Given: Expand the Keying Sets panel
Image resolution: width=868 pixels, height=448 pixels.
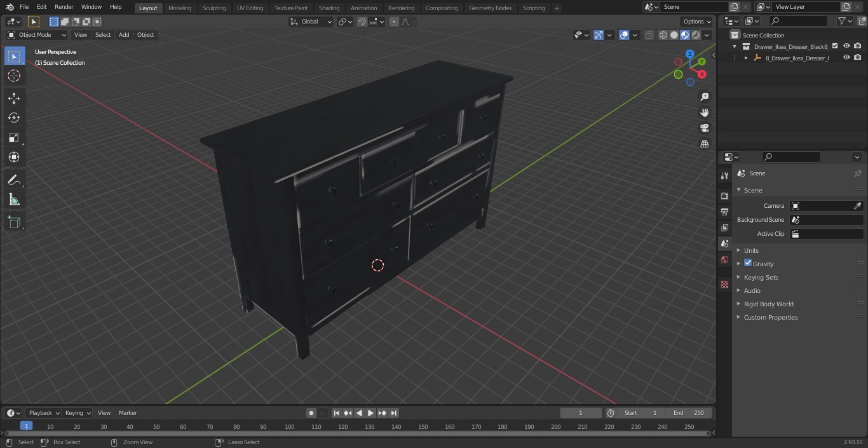Looking at the screenshot, I should [761, 277].
